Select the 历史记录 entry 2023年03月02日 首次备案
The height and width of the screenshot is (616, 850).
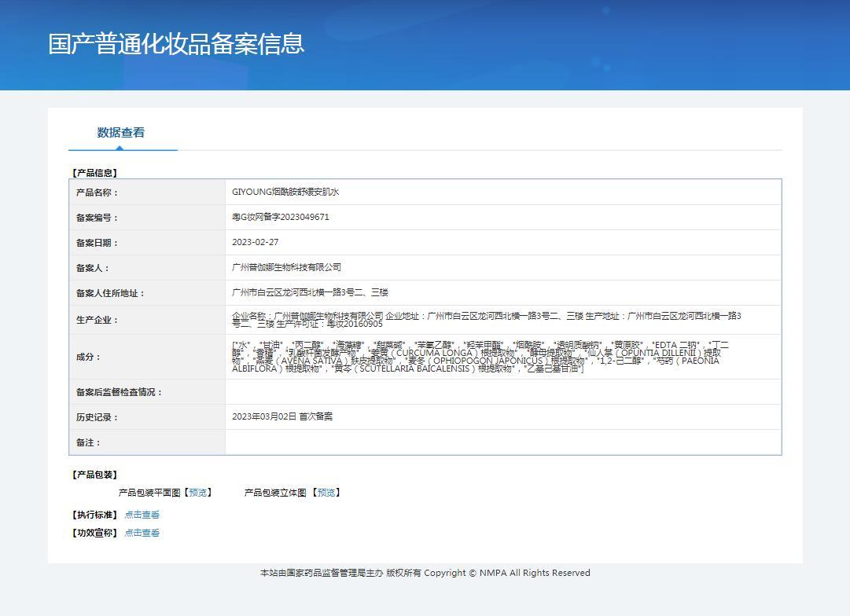[282, 417]
